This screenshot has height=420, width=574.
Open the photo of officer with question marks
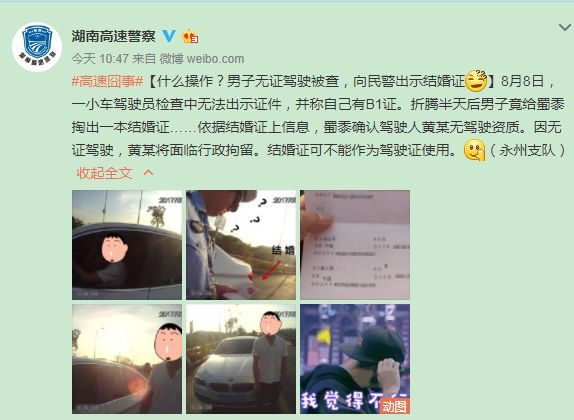(241, 245)
